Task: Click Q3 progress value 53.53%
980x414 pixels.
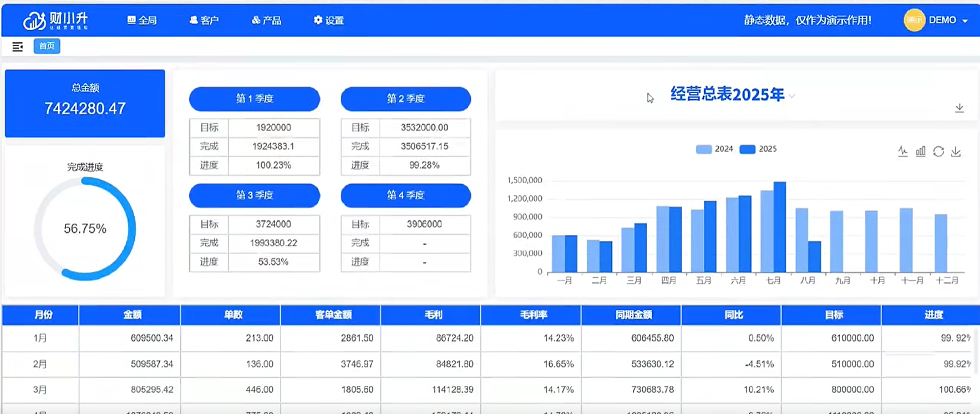Action: [x=273, y=262]
